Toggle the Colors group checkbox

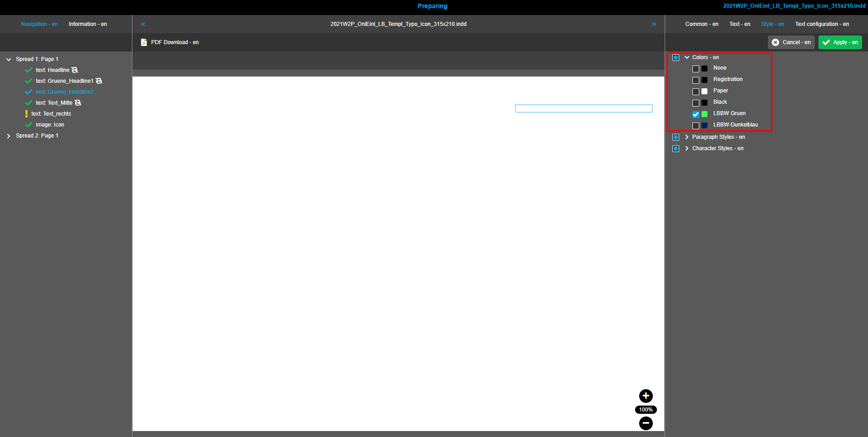pyautogui.click(x=676, y=57)
